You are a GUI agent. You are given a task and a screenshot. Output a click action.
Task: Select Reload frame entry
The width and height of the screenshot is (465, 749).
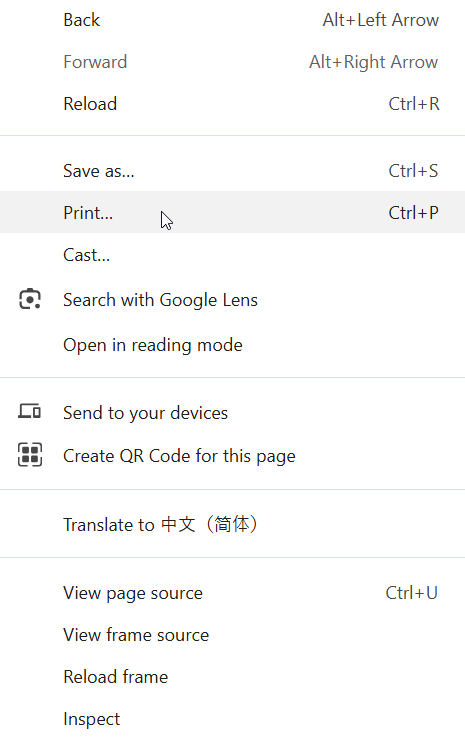point(232,677)
